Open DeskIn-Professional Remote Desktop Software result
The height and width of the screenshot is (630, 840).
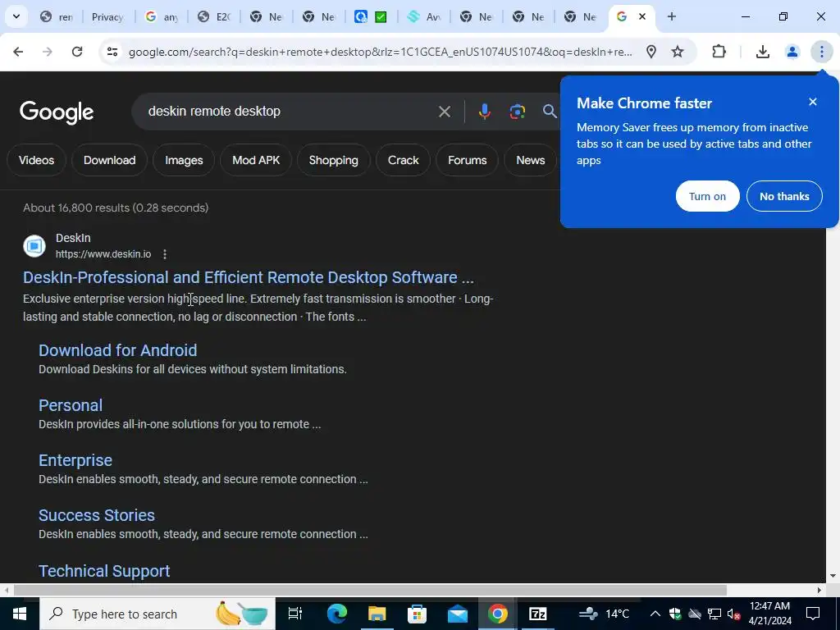pos(248,277)
